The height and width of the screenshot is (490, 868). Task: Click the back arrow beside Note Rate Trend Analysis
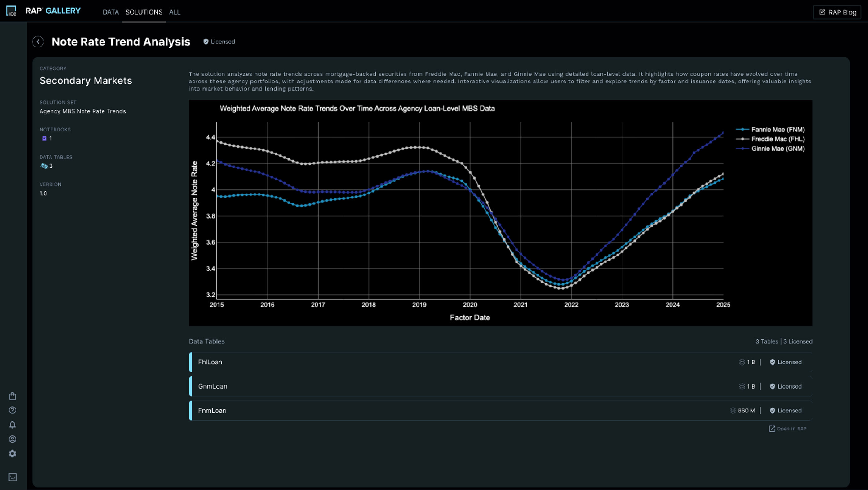click(x=38, y=42)
